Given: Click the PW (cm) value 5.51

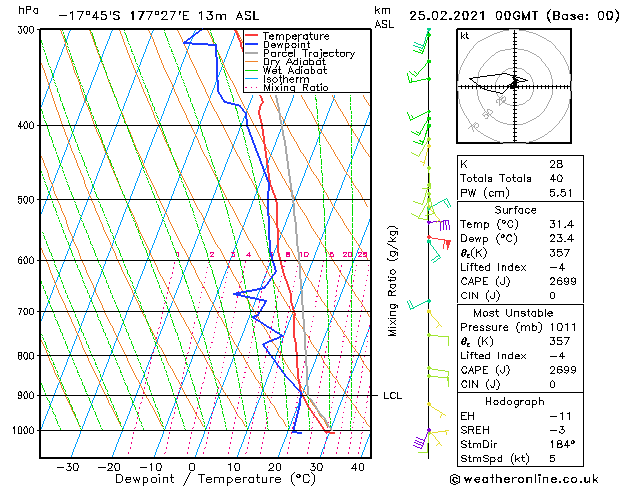Looking at the screenshot, I should [561, 193].
